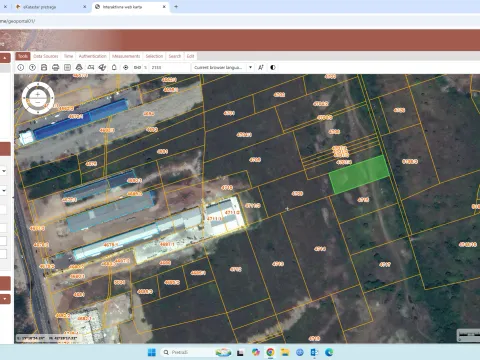The width and height of the screenshot is (480, 360).
Task: Click the scale bar in map corner
Action: pyautogui.click(x=469, y=336)
